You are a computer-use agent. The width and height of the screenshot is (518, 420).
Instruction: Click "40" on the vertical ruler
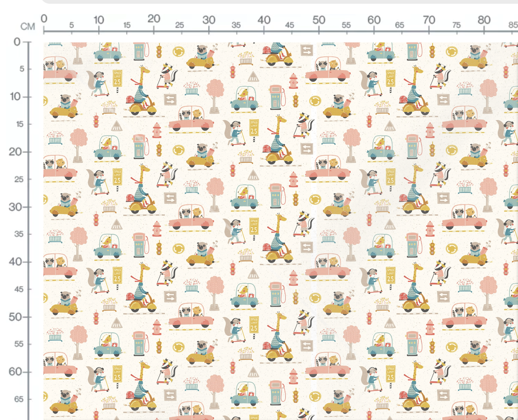15,262
